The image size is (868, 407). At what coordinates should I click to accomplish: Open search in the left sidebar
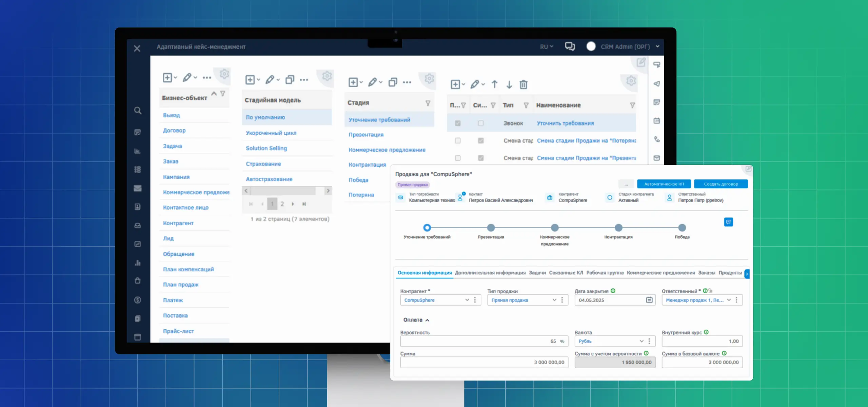click(x=138, y=111)
